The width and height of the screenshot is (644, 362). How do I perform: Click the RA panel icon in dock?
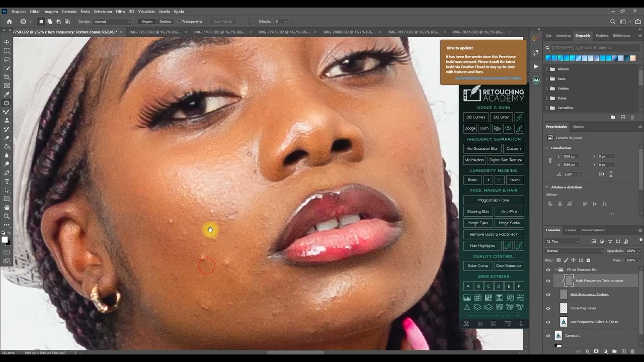(536, 80)
